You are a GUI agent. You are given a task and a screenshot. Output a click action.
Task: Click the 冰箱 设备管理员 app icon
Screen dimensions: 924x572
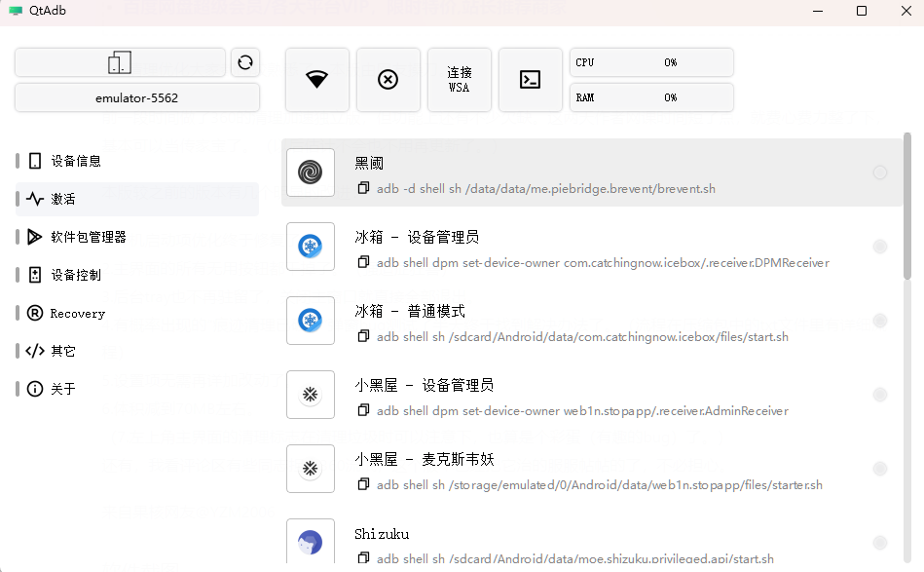(x=310, y=247)
